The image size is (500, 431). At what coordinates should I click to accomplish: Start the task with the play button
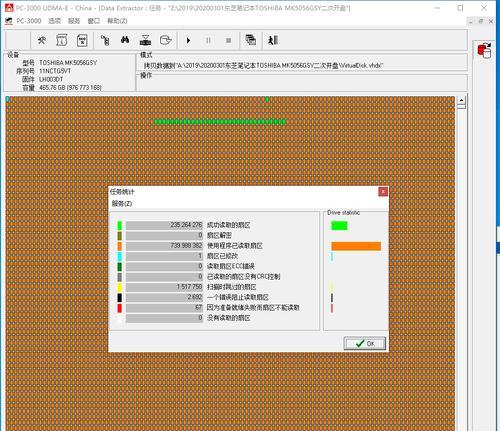click(x=188, y=40)
